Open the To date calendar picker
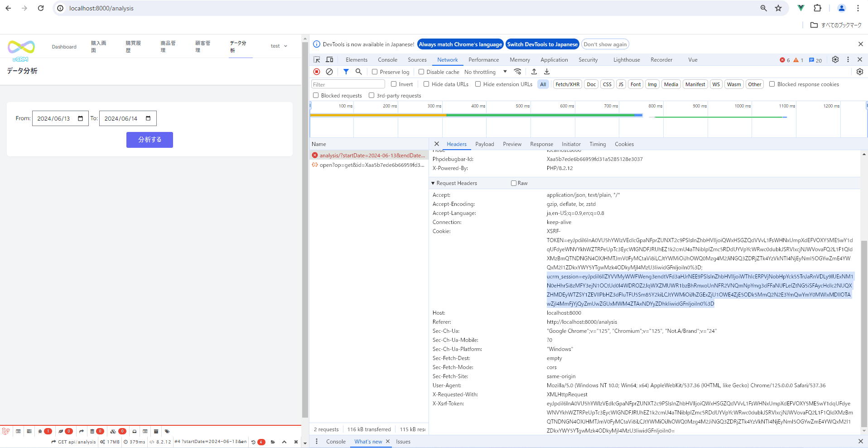The height and width of the screenshot is (448, 868). 148,118
